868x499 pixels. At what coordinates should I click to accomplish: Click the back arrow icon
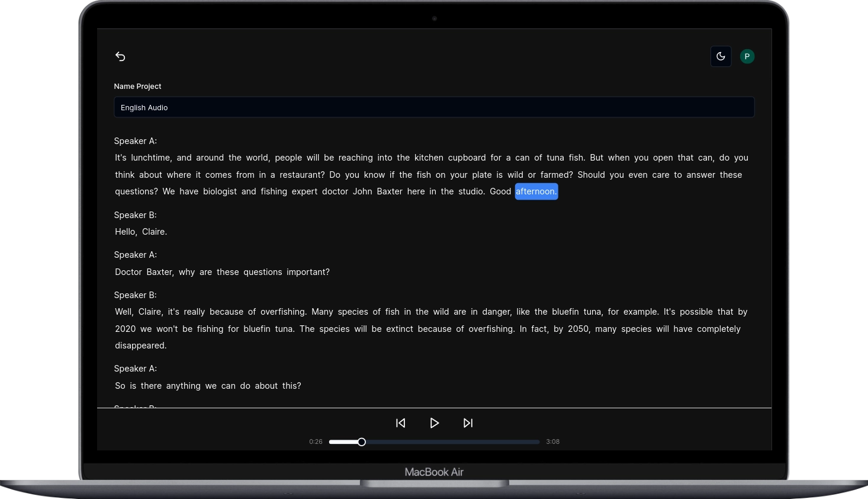click(x=120, y=56)
